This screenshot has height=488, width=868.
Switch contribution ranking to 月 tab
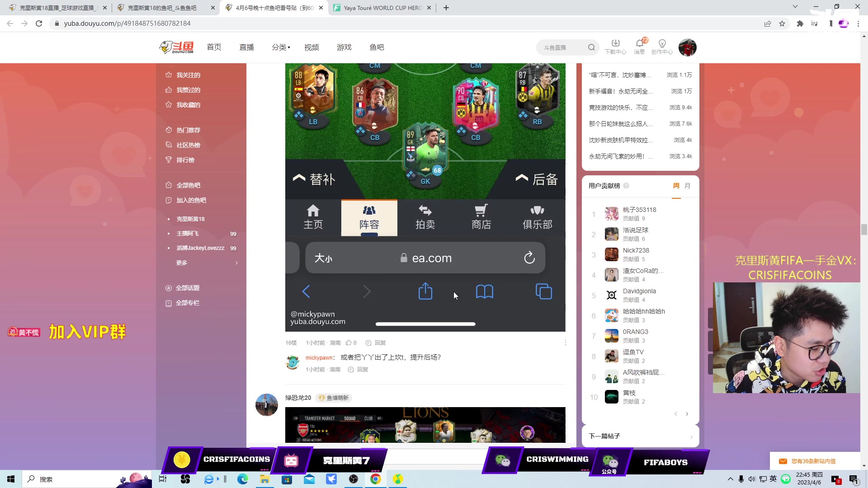tap(688, 186)
